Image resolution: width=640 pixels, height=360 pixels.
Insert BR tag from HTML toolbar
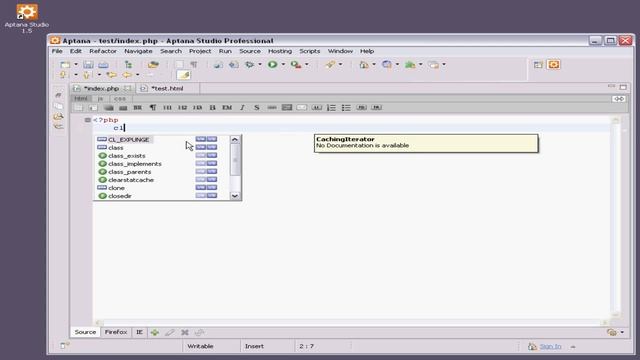point(138,107)
